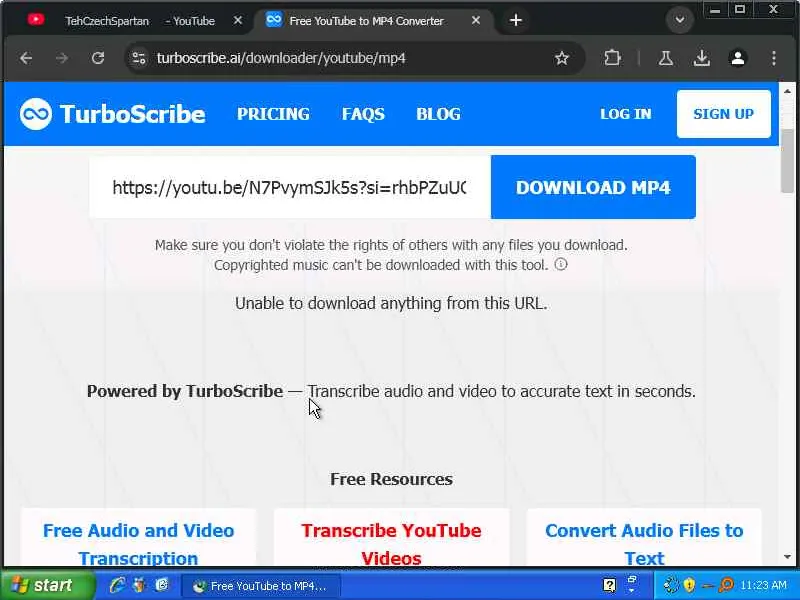Open the Extensions puzzle icon
Image resolution: width=800 pixels, height=600 pixels.
pos(612,58)
